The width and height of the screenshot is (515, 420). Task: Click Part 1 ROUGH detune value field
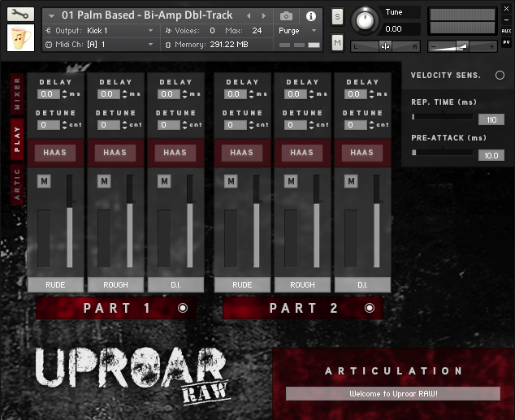point(109,125)
